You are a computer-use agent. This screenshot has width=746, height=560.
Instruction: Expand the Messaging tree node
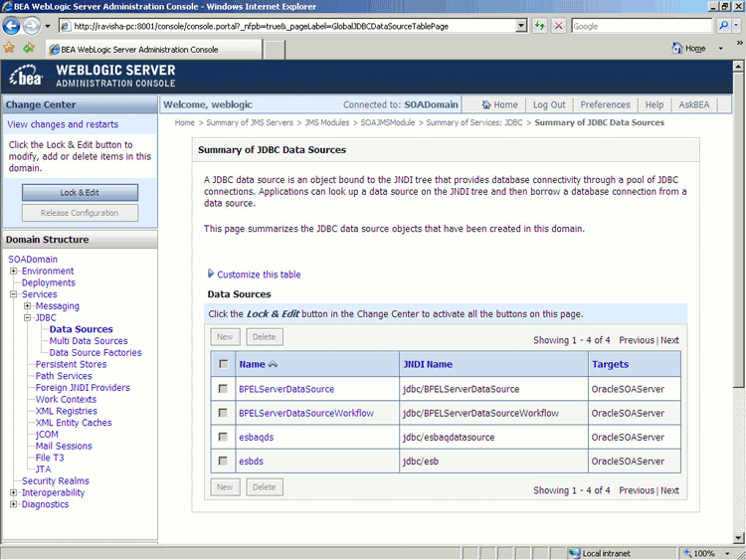(27, 306)
